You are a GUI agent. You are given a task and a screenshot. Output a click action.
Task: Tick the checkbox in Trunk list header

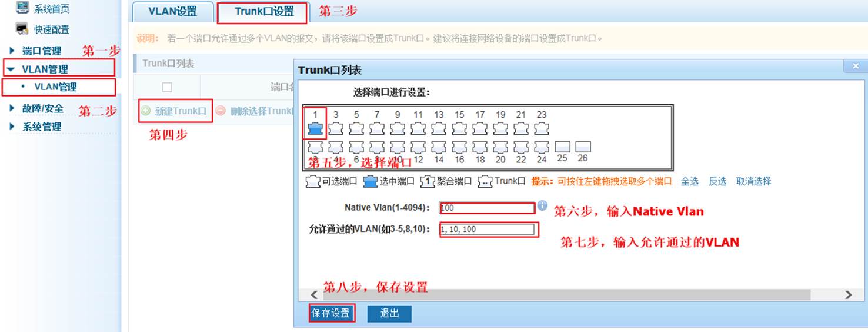coord(167,87)
